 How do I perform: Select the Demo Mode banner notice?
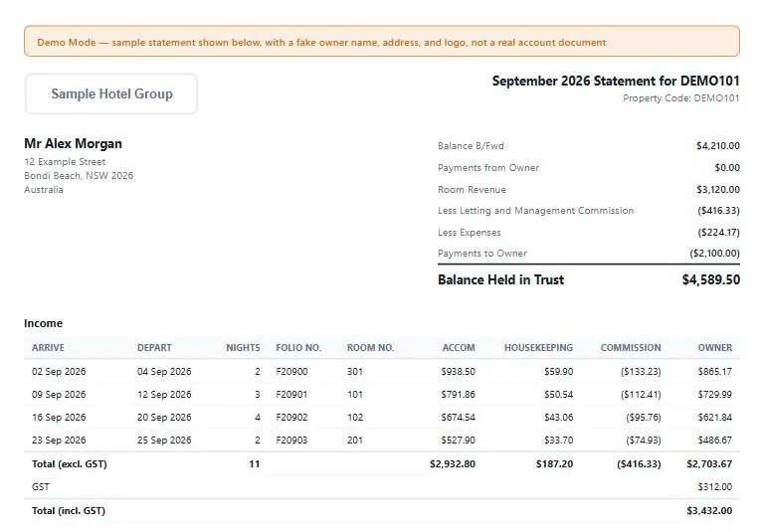[x=382, y=42]
